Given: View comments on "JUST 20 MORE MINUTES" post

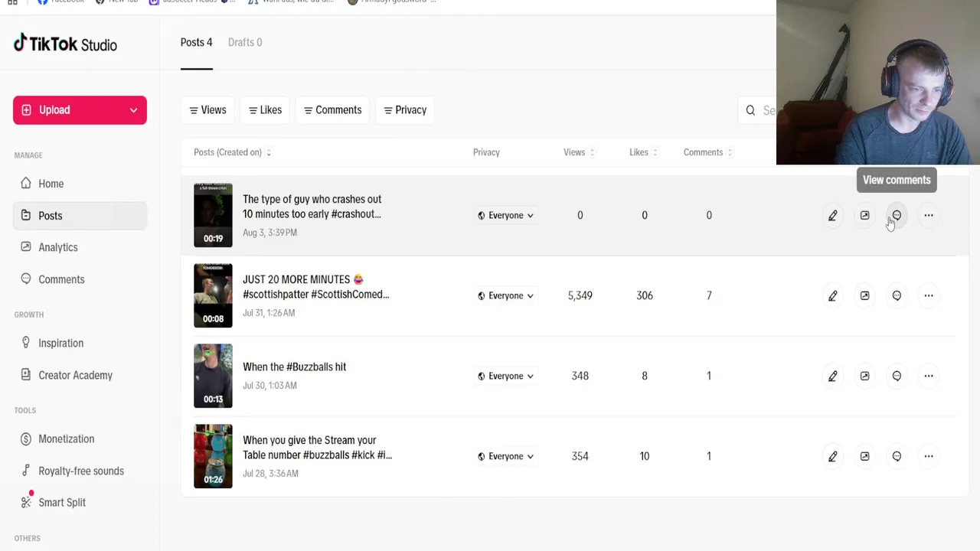Looking at the screenshot, I should 897,295.
